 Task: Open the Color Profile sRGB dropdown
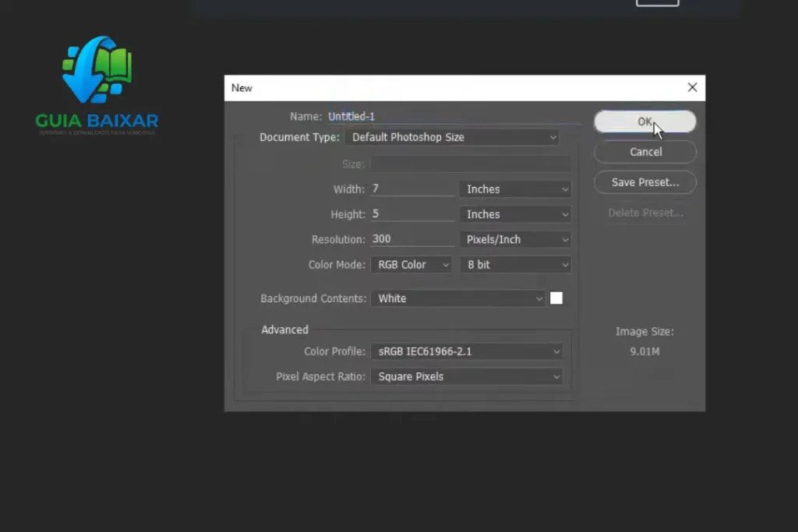point(467,351)
